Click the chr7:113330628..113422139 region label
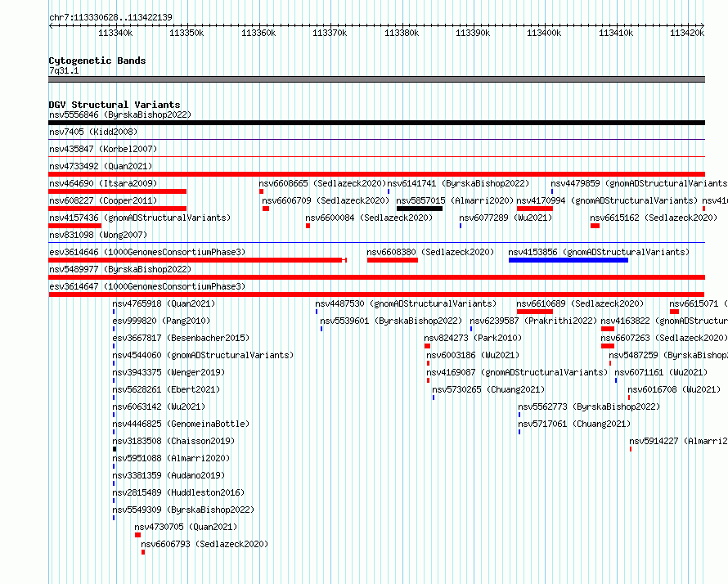The height and width of the screenshot is (584, 728). click(110, 17)
